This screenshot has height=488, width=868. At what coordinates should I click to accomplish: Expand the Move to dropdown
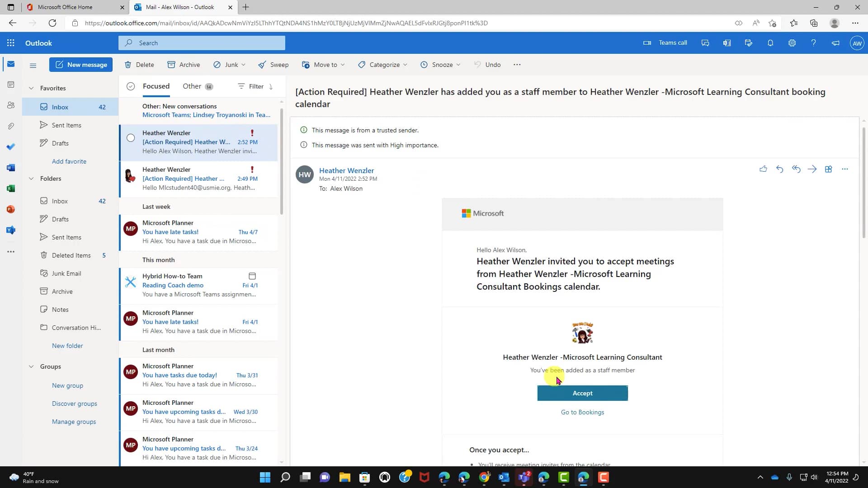pos(343,65)
